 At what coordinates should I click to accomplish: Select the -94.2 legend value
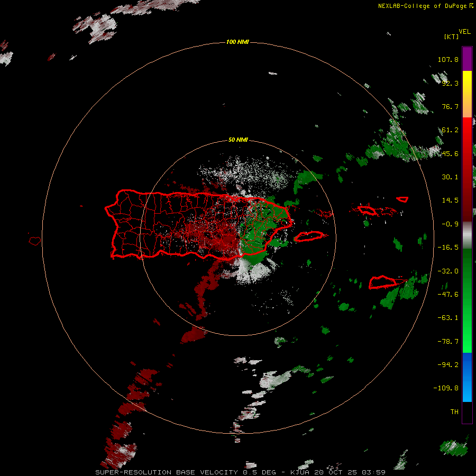coord(448,364)
